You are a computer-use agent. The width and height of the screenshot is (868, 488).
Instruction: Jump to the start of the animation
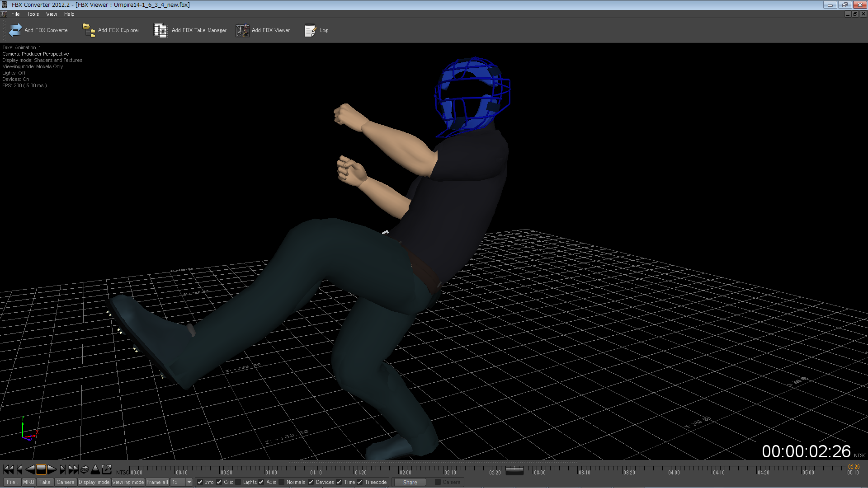pyautogui.click(x=8, y=469)
